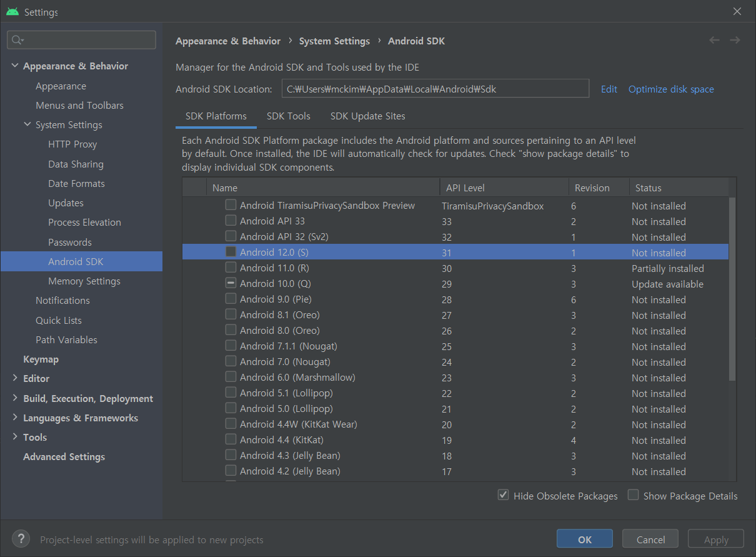This screenshot has height=557, width=756.
Task: Sort by the Revision column header
Action: 599,188
